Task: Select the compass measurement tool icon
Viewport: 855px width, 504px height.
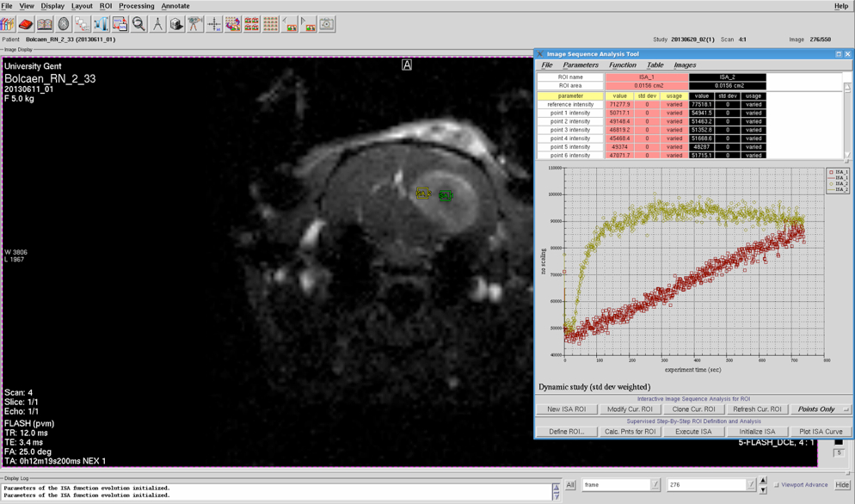Action: (x=157, y=25)
